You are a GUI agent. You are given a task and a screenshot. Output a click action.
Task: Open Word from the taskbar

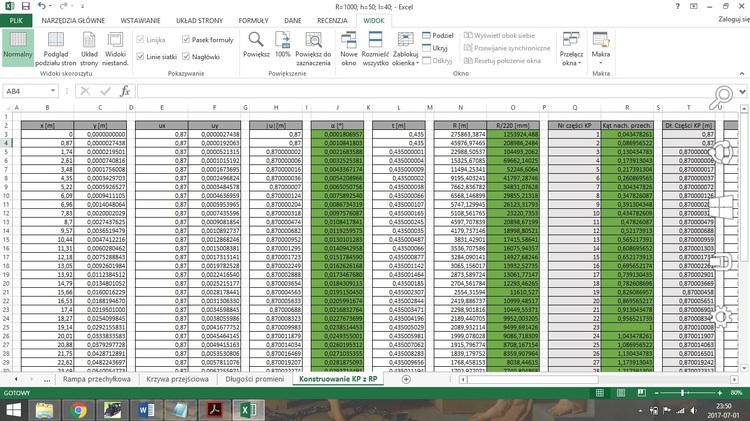(x=146, y=410)
